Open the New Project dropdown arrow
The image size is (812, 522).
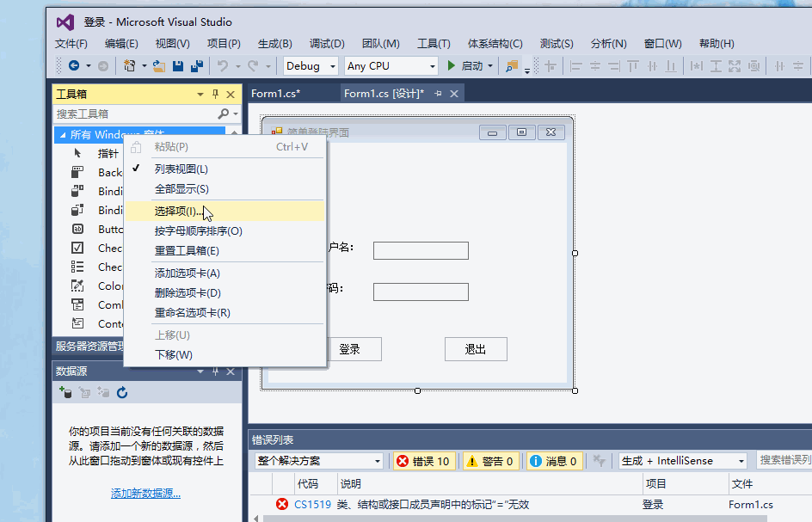pos(144,65)
